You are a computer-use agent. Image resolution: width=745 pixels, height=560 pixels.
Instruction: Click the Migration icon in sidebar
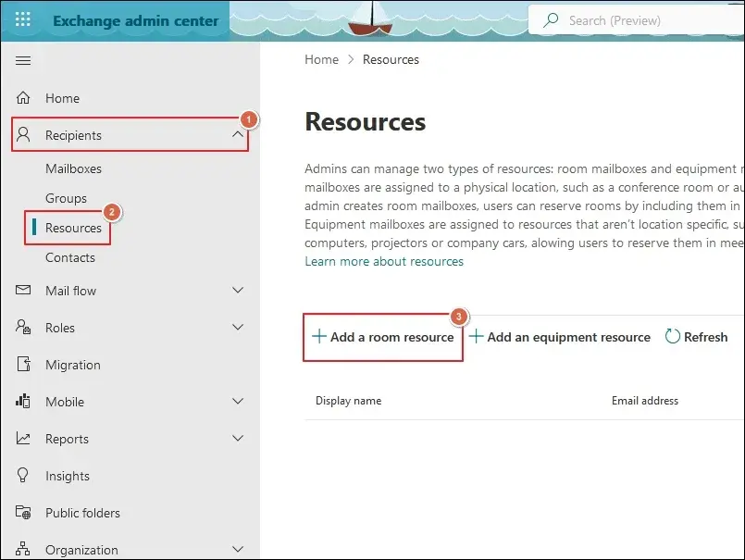pyautogui.click(x=24, y=364)
